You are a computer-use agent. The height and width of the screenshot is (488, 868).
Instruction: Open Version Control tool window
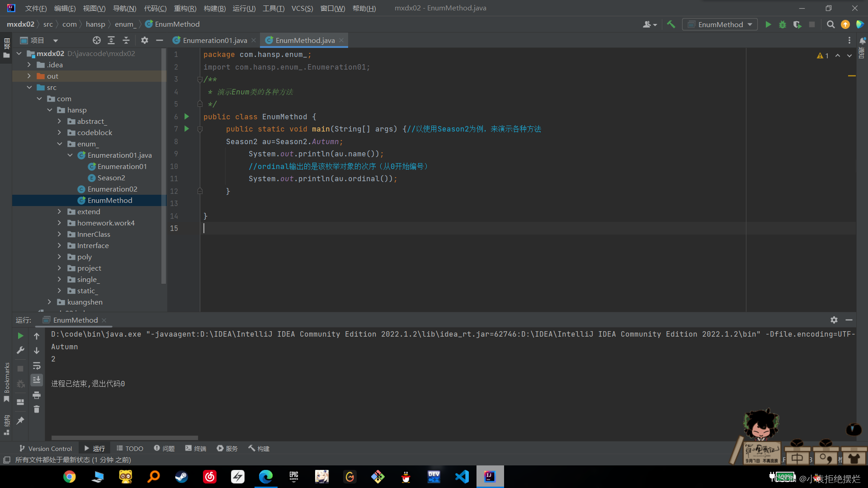(x=45, y=448)
